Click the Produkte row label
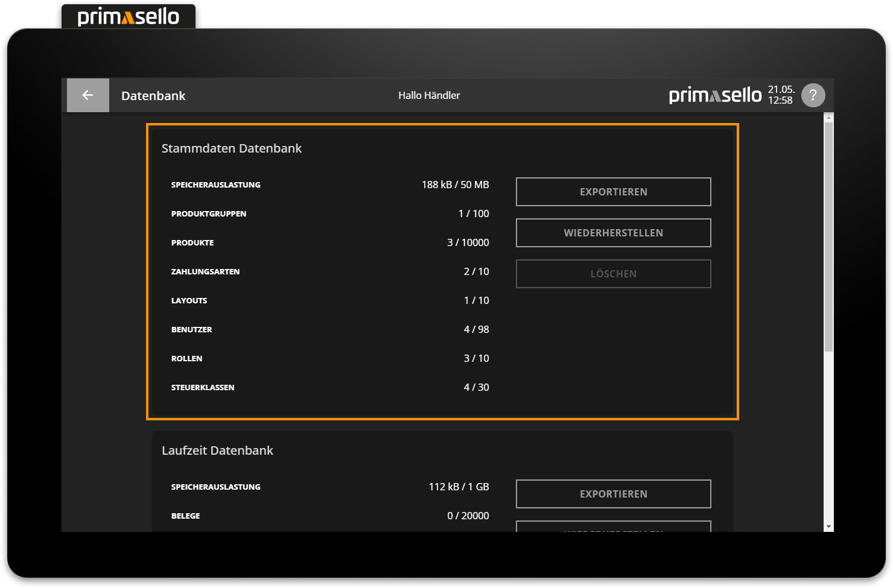This screenshot has height=588, width=893. point(192,242)
